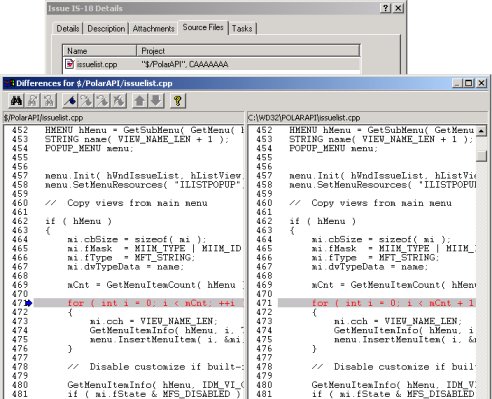Click the Name column header

99,51
